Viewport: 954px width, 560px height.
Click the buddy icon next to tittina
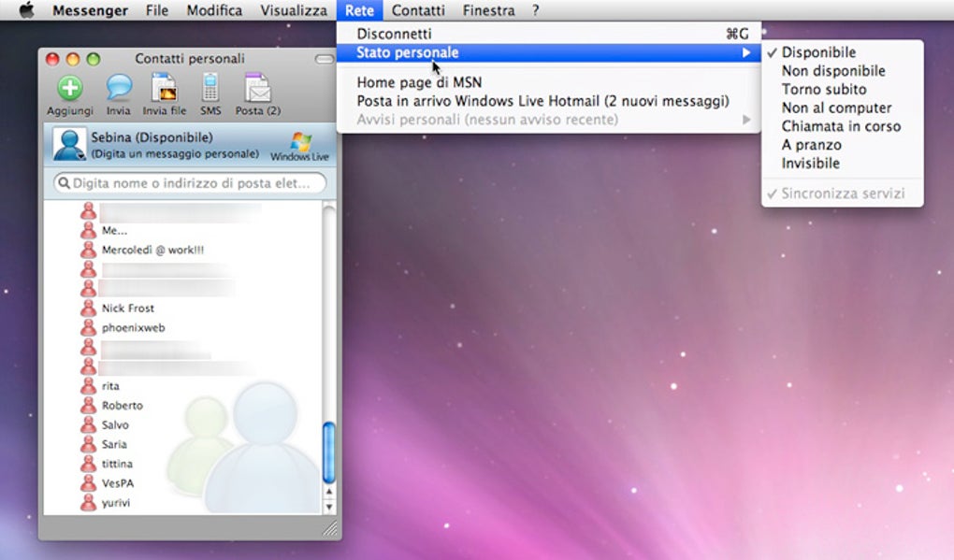tap(89, 464)
